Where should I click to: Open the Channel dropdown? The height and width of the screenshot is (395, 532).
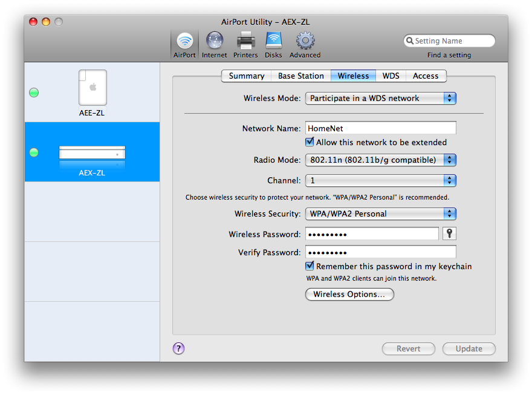click(x=381, y=180)
